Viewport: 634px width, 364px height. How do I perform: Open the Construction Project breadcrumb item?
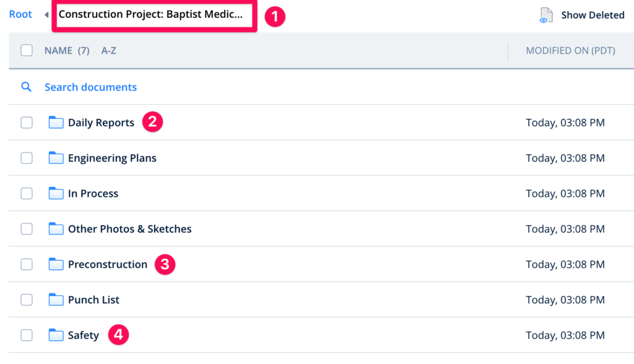tap(150, 14)
